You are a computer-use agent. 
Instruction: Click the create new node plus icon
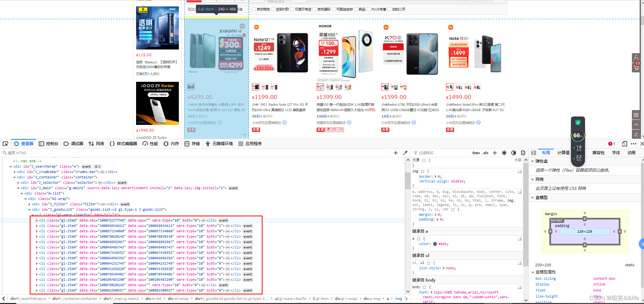(396, 153)
